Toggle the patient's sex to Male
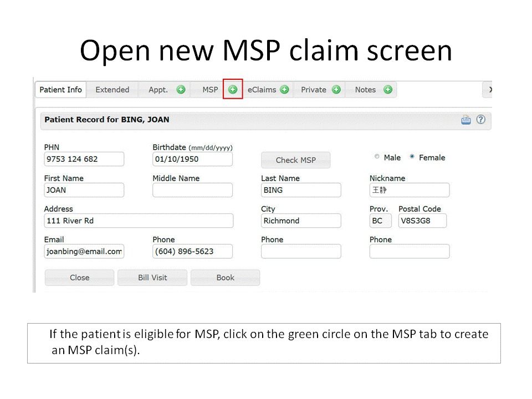 [x=377, y=157]
